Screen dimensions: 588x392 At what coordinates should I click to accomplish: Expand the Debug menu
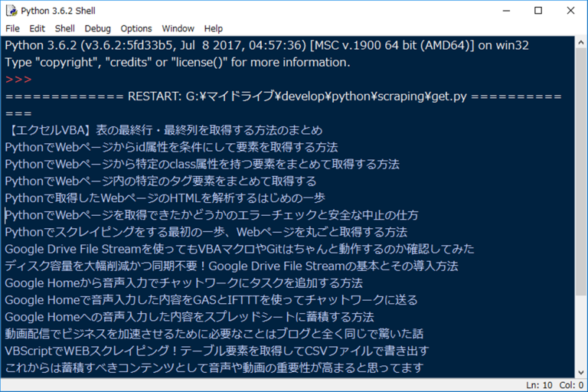97,28
